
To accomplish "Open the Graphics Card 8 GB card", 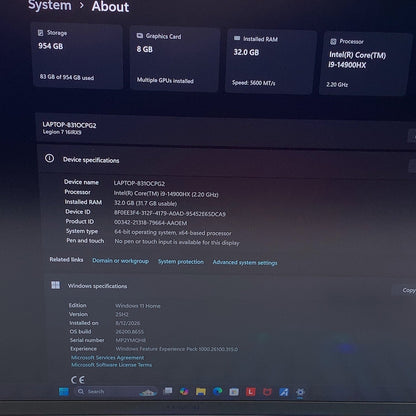I will tap(175, 59).
